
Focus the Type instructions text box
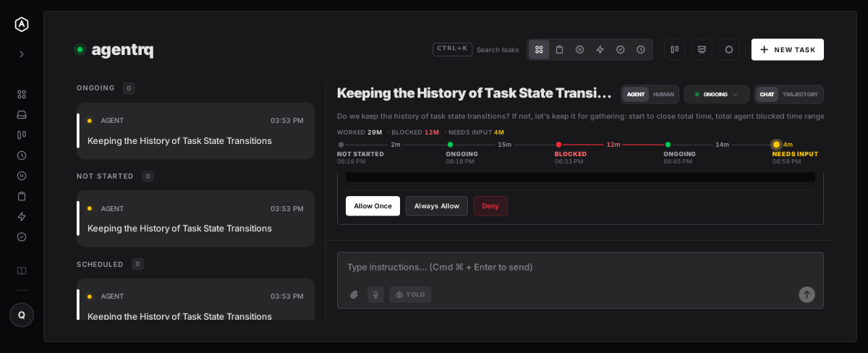(580, 267)
